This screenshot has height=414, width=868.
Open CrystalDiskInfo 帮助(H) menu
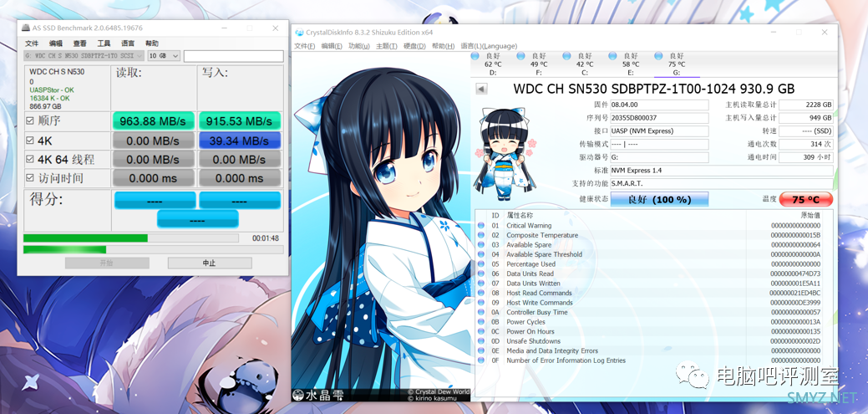click(443, 46)
